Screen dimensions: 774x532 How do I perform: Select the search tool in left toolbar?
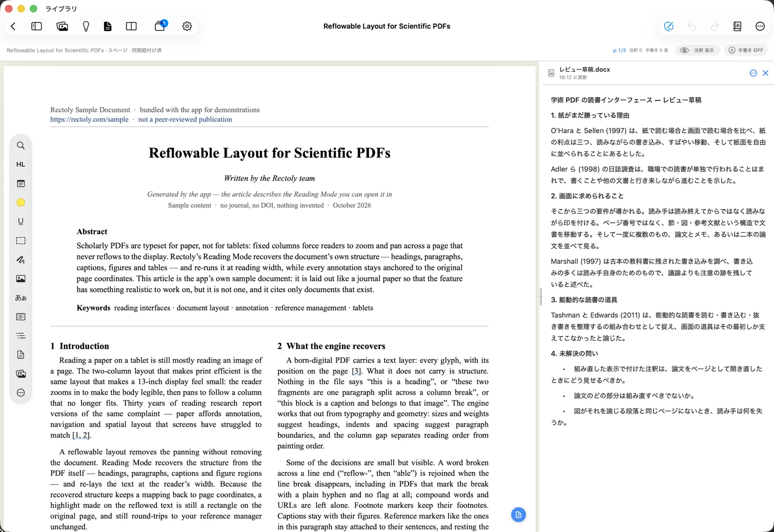[x=21, y=146]
